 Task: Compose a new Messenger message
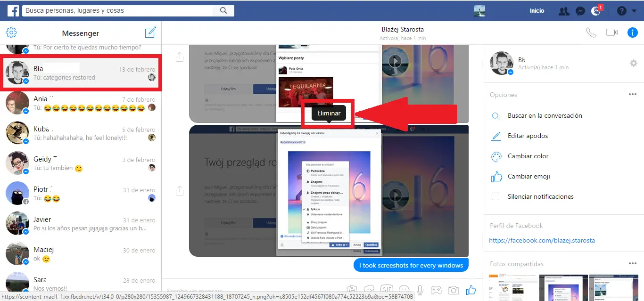(150, 32)
